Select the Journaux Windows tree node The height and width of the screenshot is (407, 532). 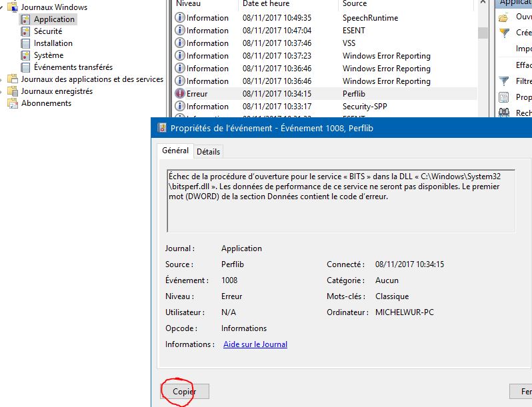(x=54, y=7)
